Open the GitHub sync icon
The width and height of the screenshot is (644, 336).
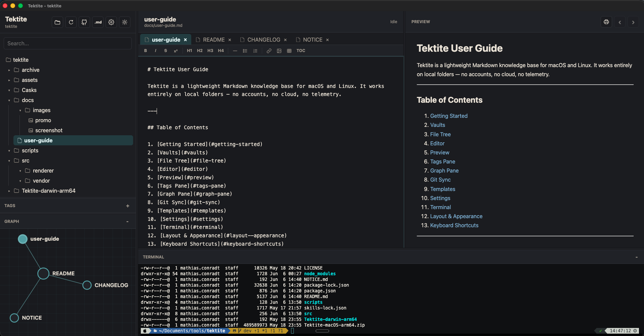pos(84,22)
